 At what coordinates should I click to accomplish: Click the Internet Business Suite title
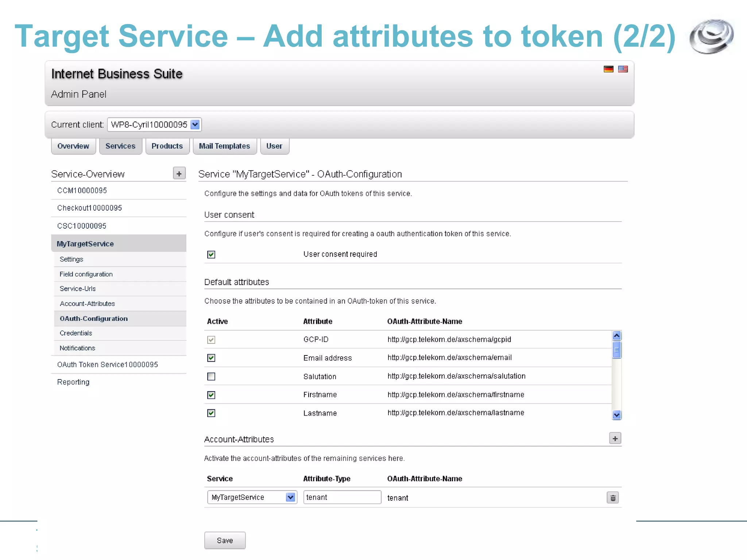coord(117,74)
